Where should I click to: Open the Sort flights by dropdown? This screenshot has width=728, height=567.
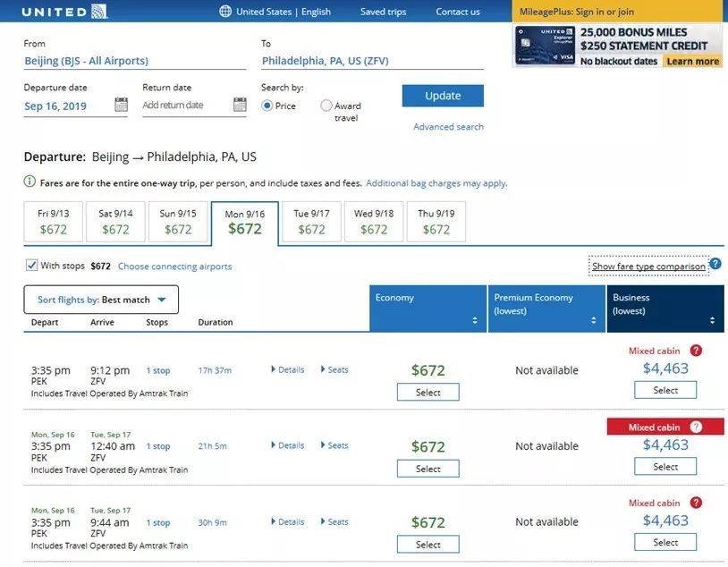[101, 300]
